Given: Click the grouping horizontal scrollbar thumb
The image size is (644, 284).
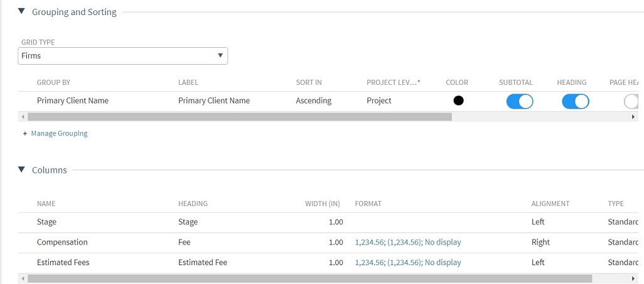Looking at the screenshot, I should click(x=239, y=117).
